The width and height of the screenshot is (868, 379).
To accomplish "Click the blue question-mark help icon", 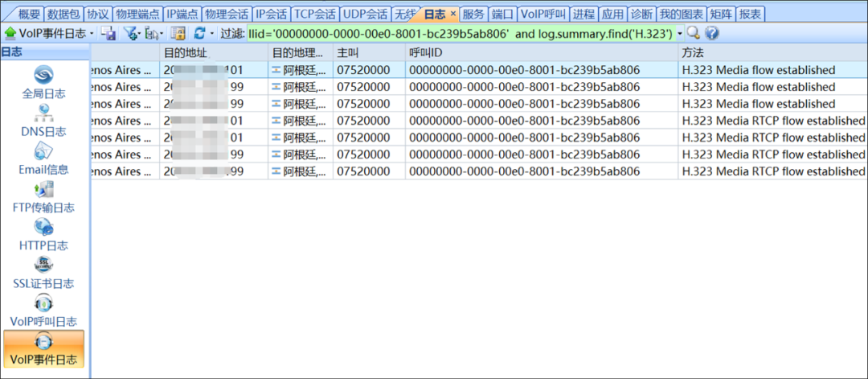I will (712, 34).
